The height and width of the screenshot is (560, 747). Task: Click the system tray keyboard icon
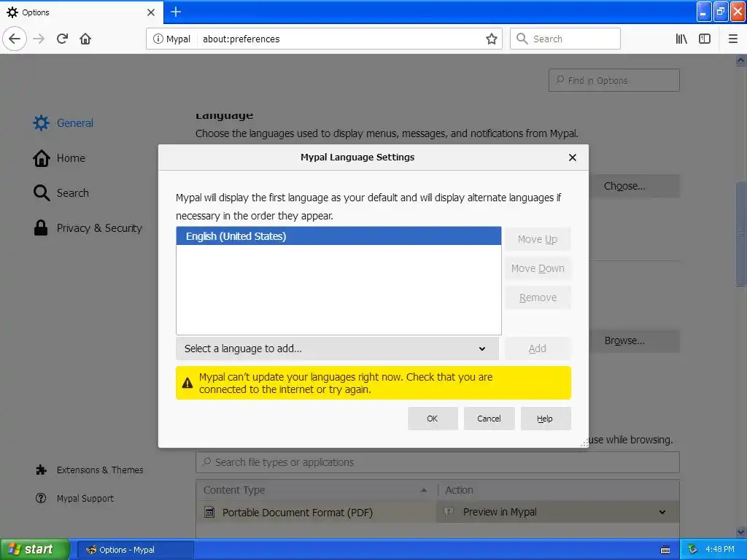point(665,550)
